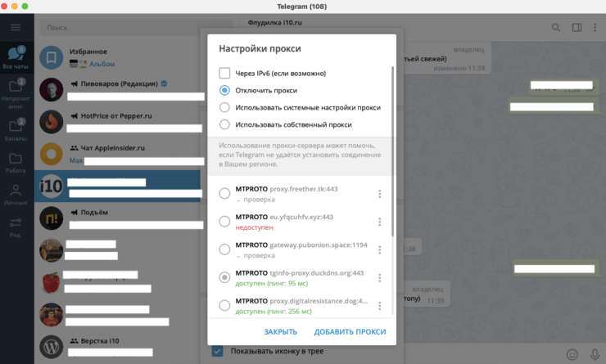Open more options in chat header
Viewport: 606px width, 364px height.
[x=595, y=28]
